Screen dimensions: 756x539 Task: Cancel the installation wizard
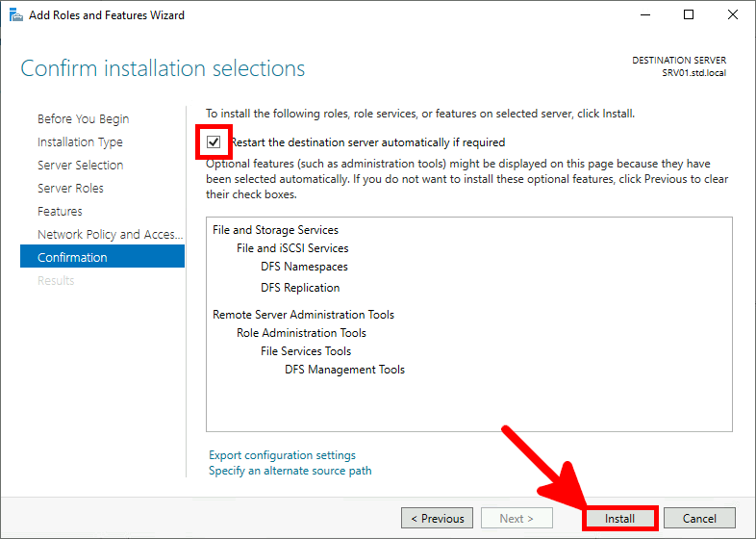pyautogui.click(x=699, y=519)
